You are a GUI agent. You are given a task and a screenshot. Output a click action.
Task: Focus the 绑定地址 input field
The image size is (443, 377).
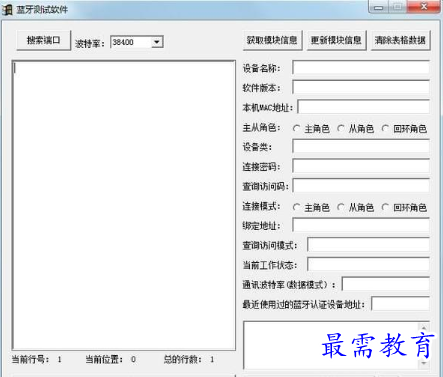coord(361,225)
